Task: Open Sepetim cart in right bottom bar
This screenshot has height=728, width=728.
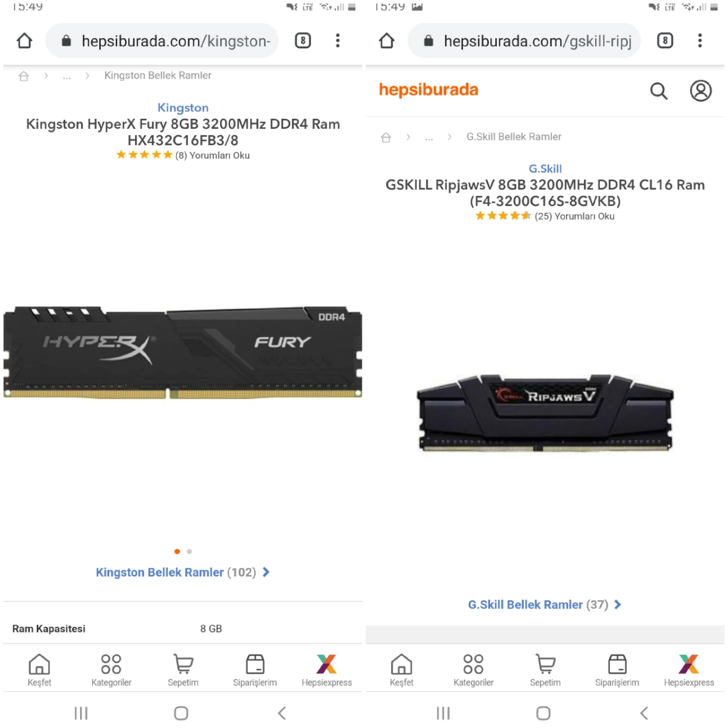Action: tap(545, 670)
